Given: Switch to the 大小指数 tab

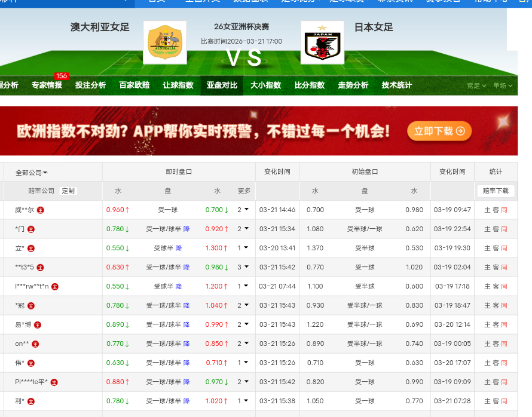Looking at the screenshot, I should pyautogui.click(x=265, y=85).
